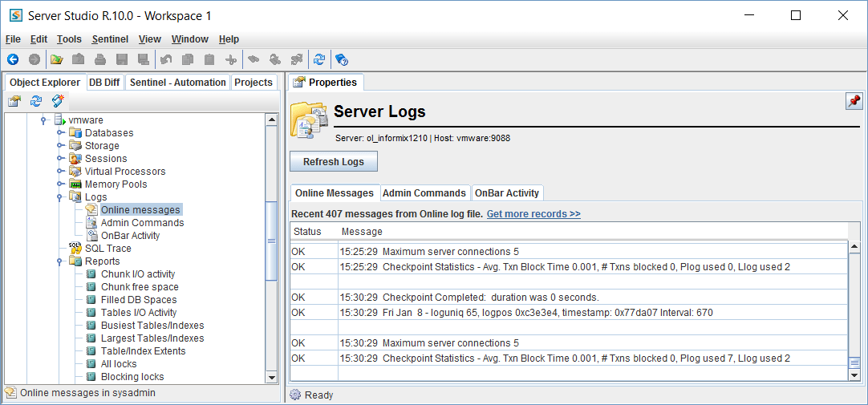Screen dimensions: 868x405
Task: Expand the Storage node in tree
Action: tap(60, 146)
